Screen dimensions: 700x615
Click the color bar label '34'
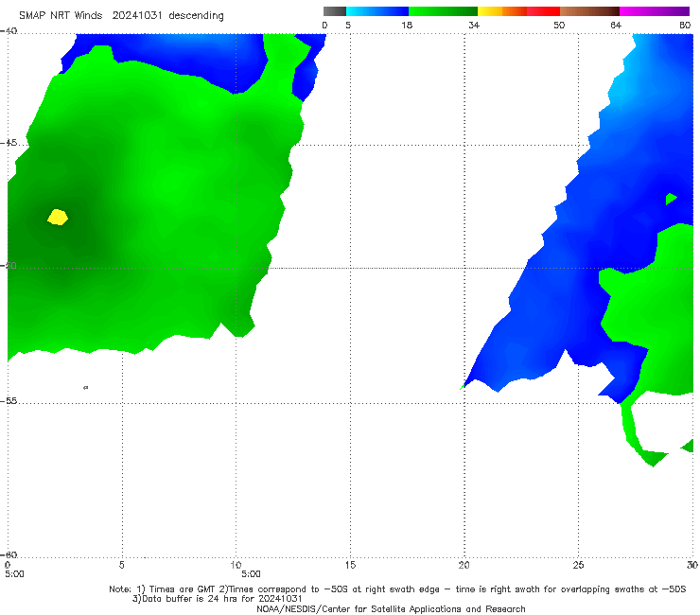click(x=474, y=25)
